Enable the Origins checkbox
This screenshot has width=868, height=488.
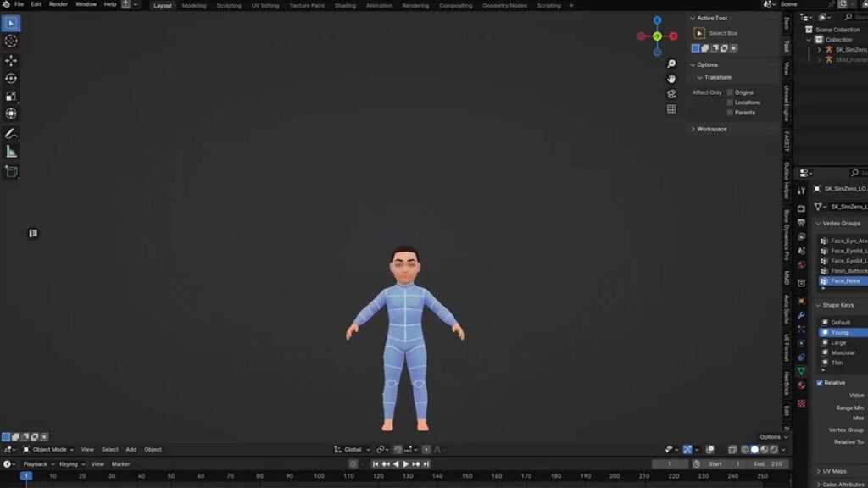tap(730, 92)
